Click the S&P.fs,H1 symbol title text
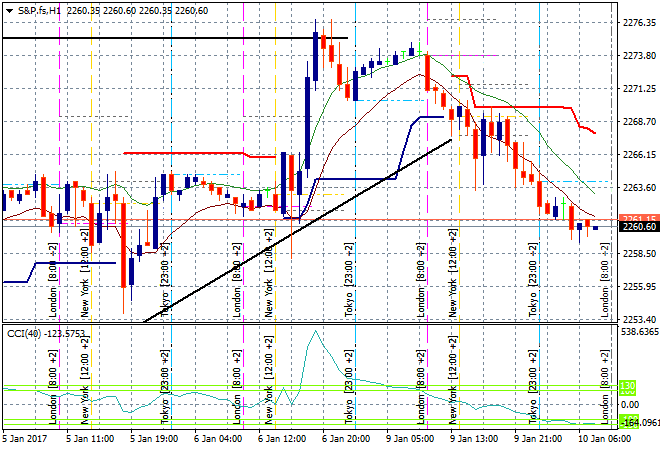 tap(43, 9)
